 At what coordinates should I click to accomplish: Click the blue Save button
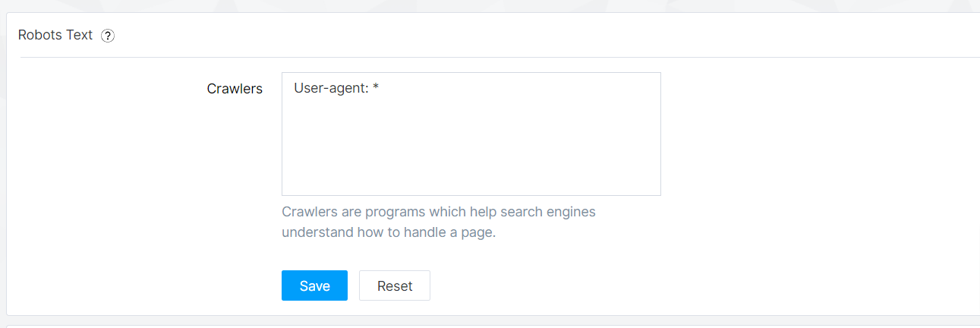pyautogui.click(x=314, y=285)
